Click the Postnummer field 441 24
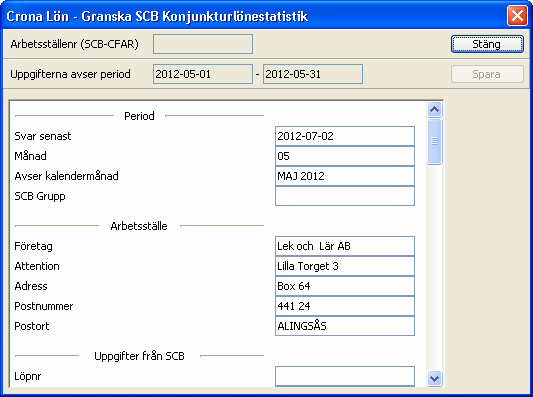 coord(345,306)
